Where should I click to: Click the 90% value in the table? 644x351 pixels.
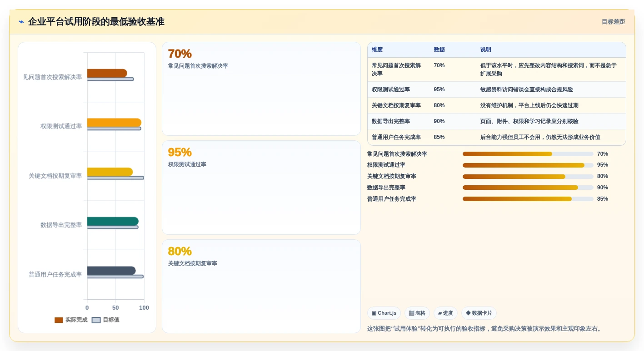tap(439, 121)
